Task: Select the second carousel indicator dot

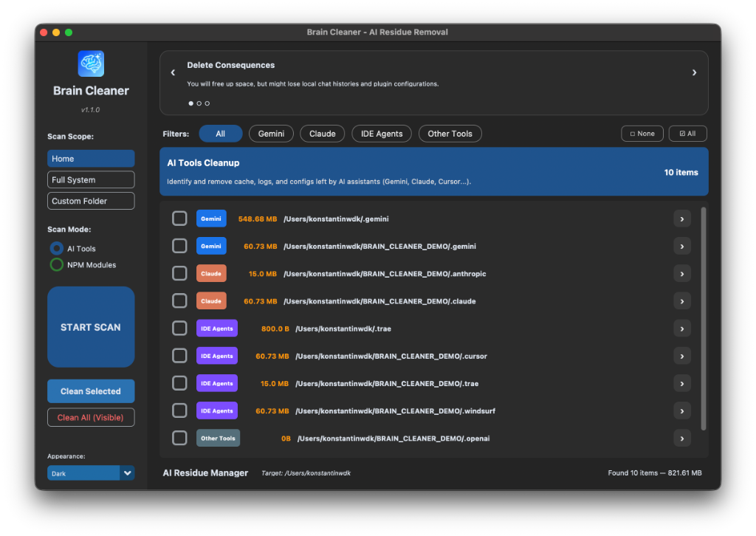Action: tap(199, 103)
